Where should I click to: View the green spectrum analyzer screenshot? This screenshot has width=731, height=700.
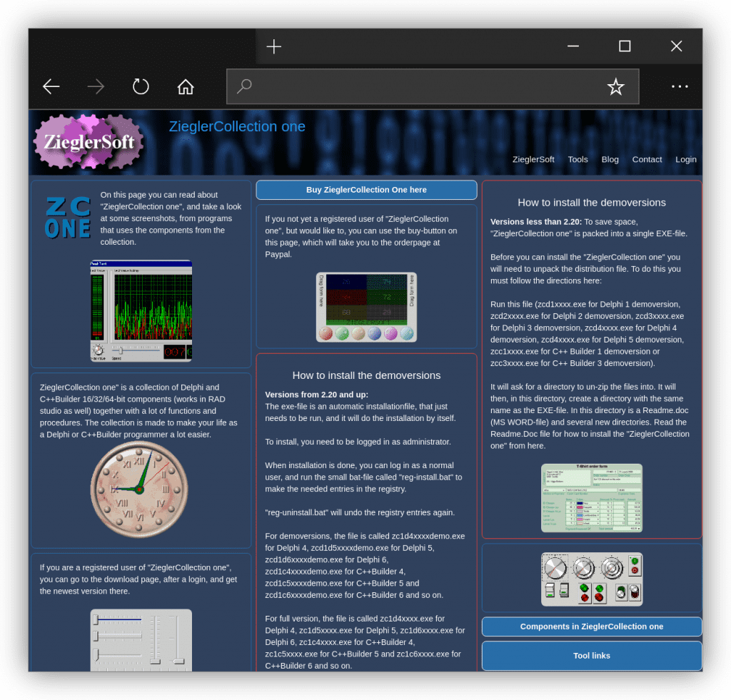pos(141,311)
